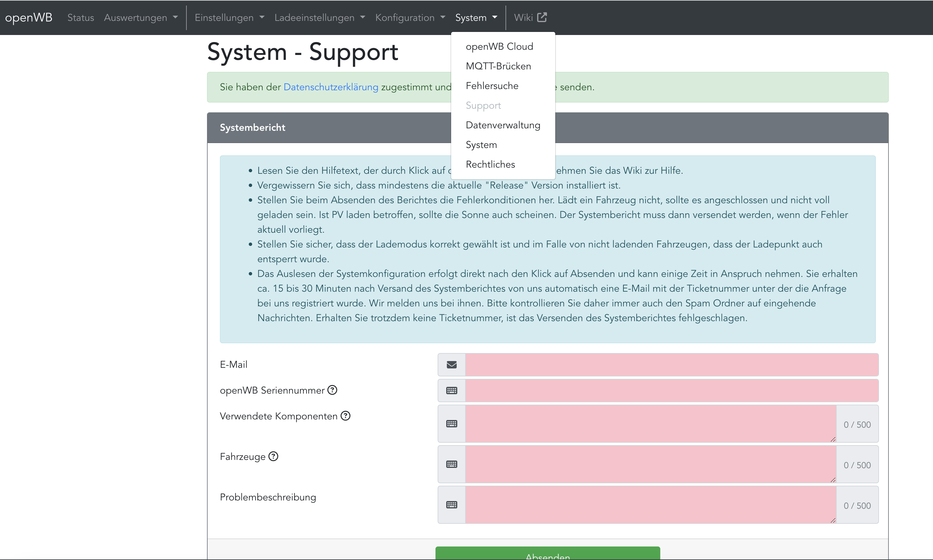
Task: Open the Ladeeinstellungen dropdown
Action: 319,17
